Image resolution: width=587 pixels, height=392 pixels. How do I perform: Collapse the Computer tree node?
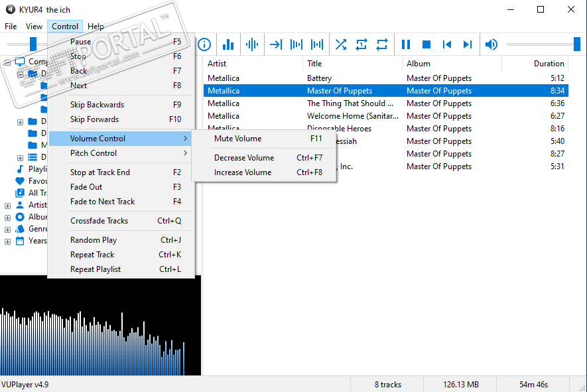pyautogui.click(x=7, y=62)
